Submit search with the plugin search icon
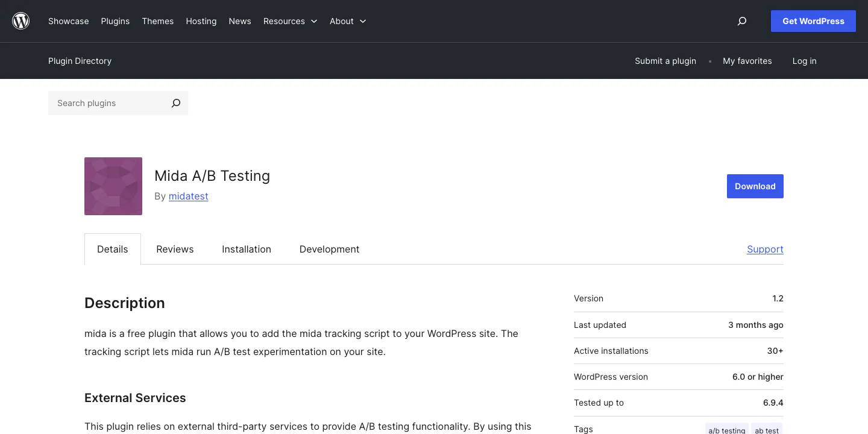 tap(176, 103)
